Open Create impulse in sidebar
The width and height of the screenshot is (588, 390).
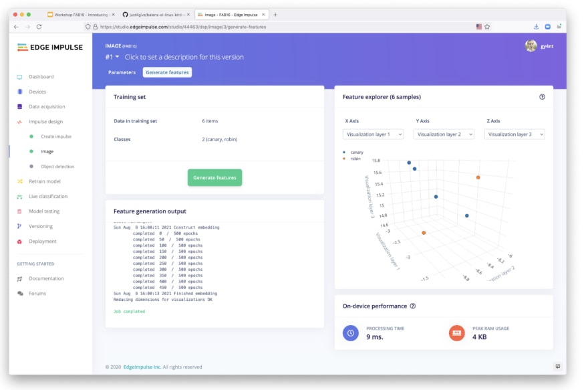pyautogui.click(x=56, y=136)
